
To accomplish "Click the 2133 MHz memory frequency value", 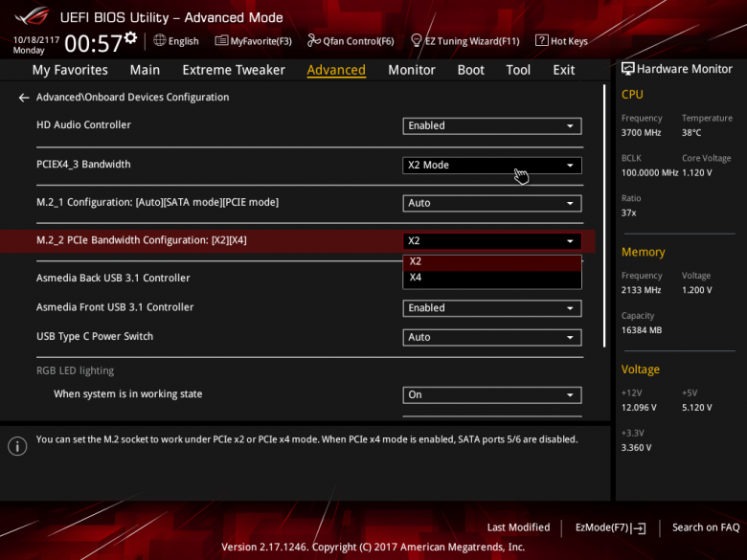I will coord(641,290).
